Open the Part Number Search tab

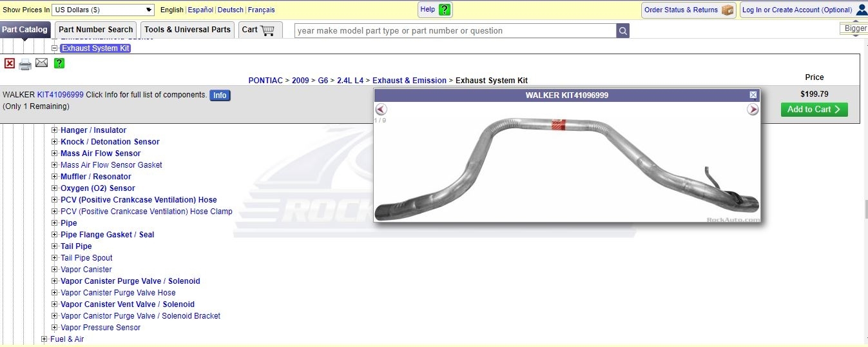(95, 30)
